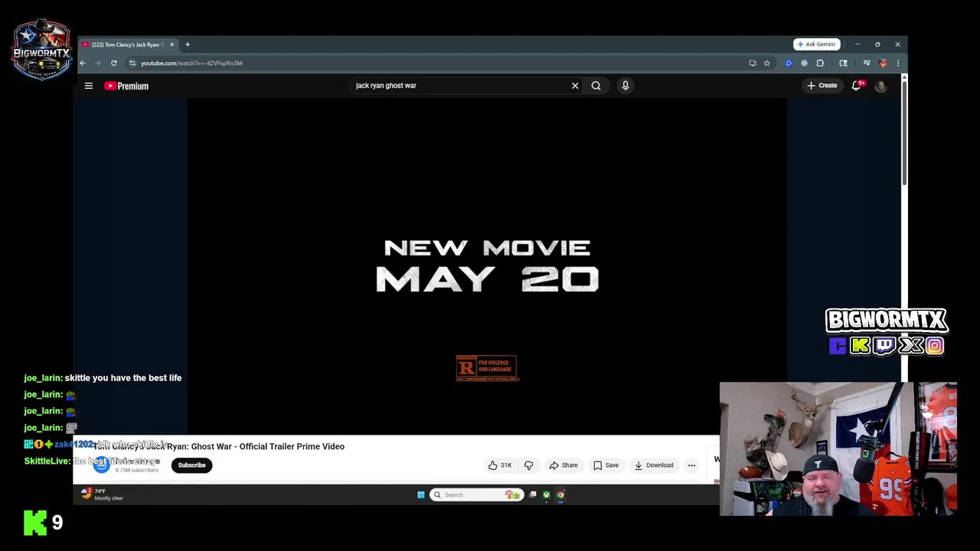Clear the YouTube search query with X

pos(575,86)
